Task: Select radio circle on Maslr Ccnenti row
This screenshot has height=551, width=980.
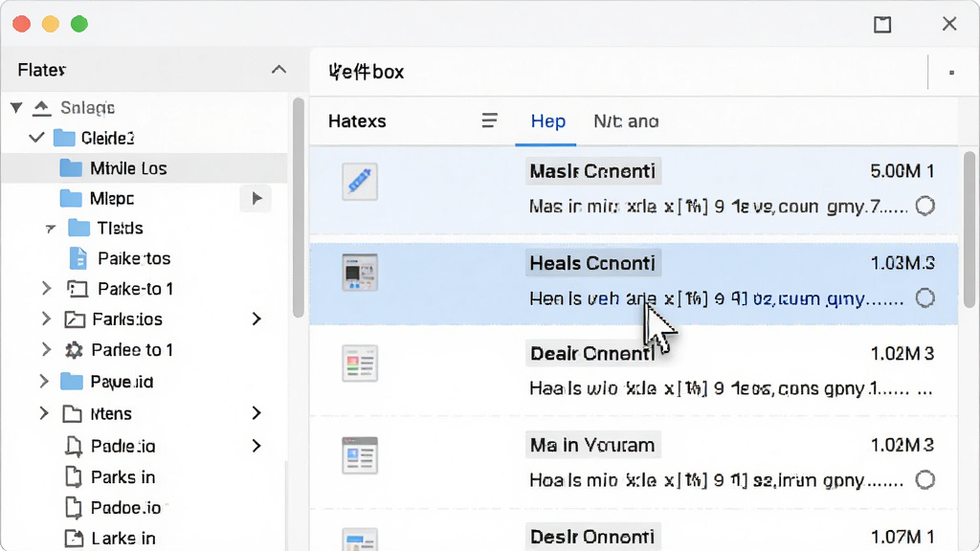Action: [x=925, y=206]
